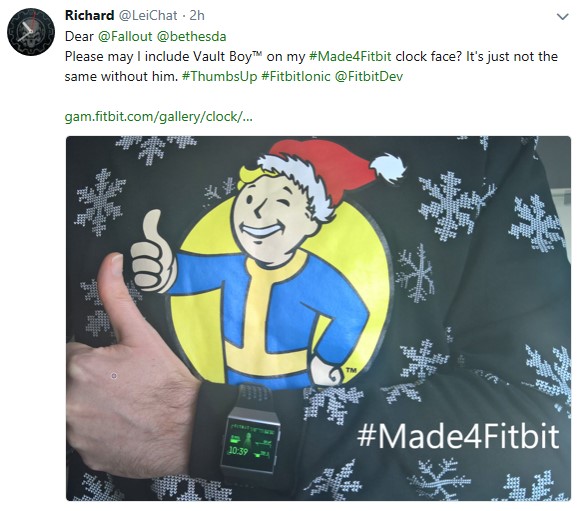Open the @Fallout mention
Viewport: 582px width, 511px height.
pos(125,36)
